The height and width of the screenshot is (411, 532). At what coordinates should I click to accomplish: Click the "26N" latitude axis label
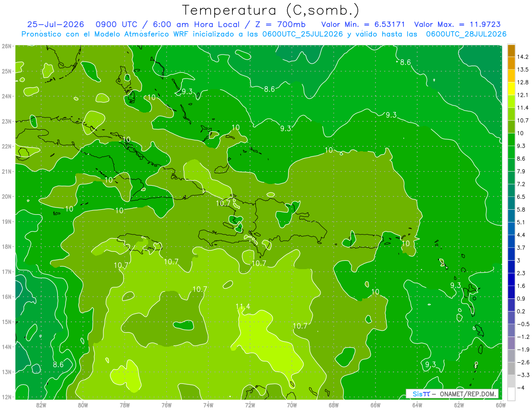pyautogui.click(x=7, y=46)
